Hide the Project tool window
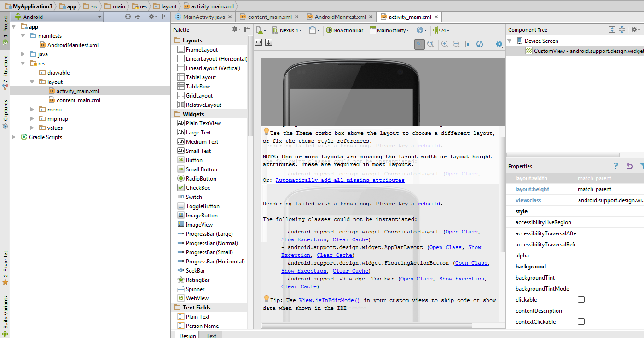 164,17
